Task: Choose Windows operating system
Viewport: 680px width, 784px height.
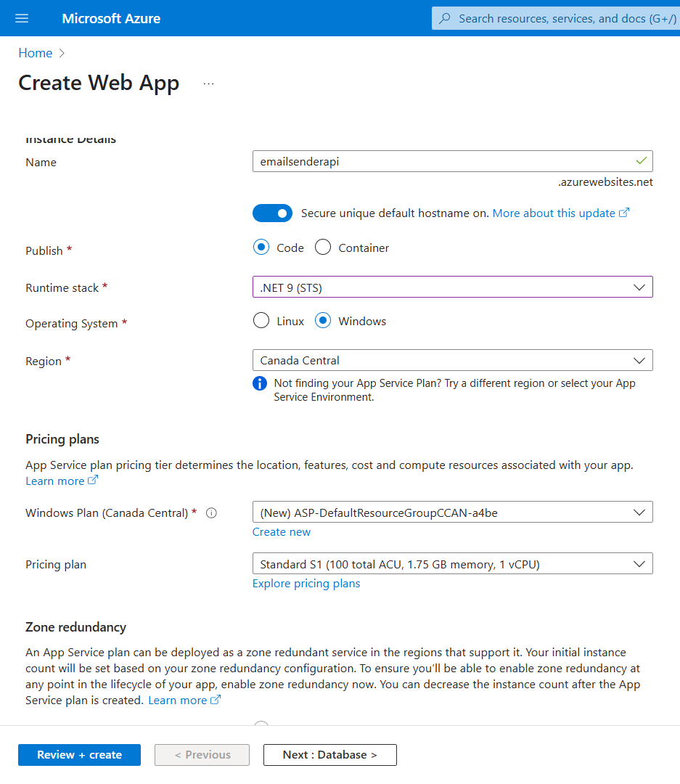Action: click(x=323, y=321)
